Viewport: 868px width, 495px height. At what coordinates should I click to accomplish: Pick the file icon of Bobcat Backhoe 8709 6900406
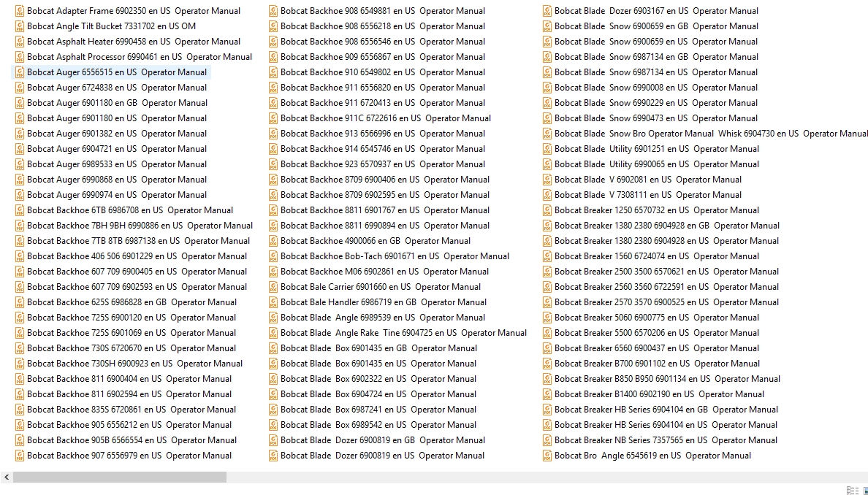click(273, 179)
